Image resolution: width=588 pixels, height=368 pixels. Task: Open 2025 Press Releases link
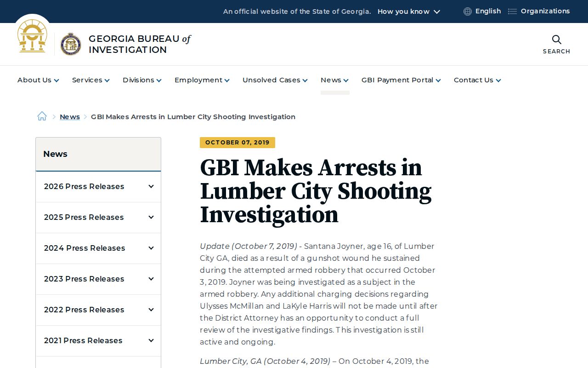[x=84, y=217]
